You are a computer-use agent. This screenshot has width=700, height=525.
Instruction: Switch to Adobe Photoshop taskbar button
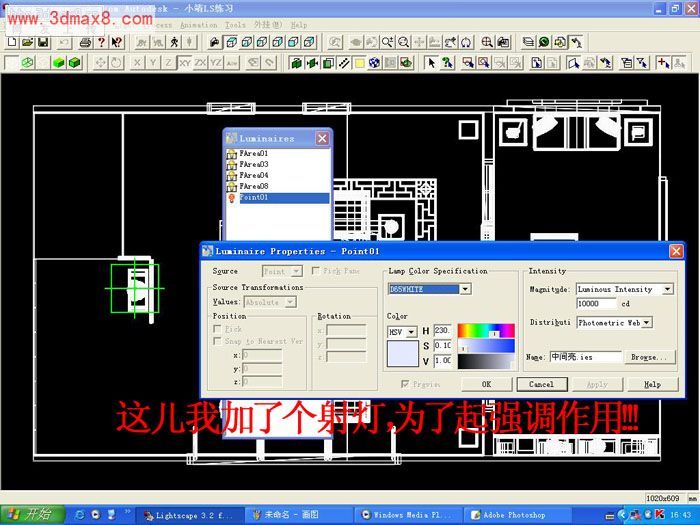(517, 515)
